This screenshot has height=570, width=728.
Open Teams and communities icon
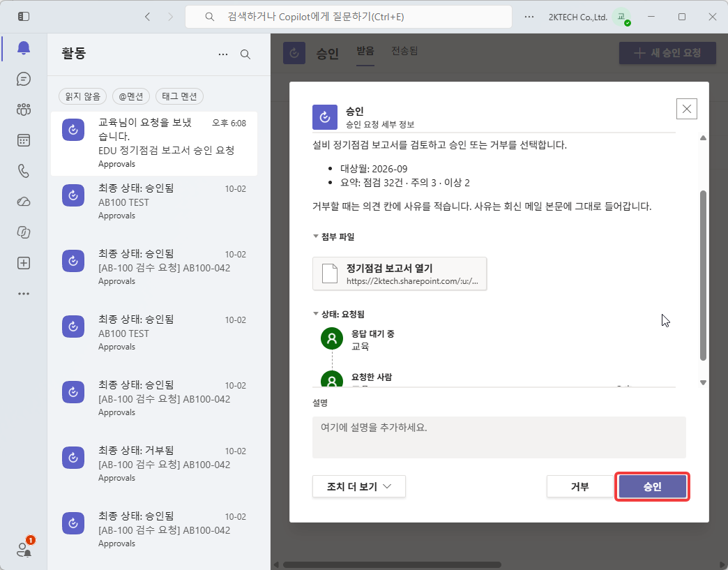click(x=24, y=110)
